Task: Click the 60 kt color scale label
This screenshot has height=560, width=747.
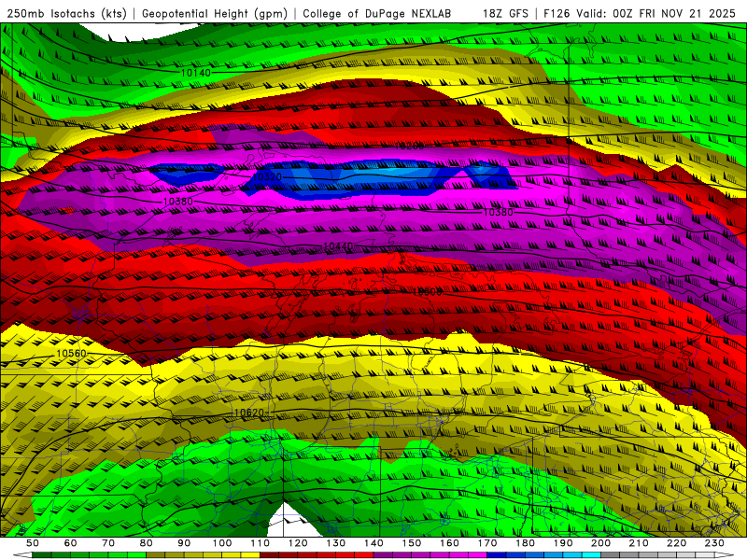Action: (x=70, y=543)
